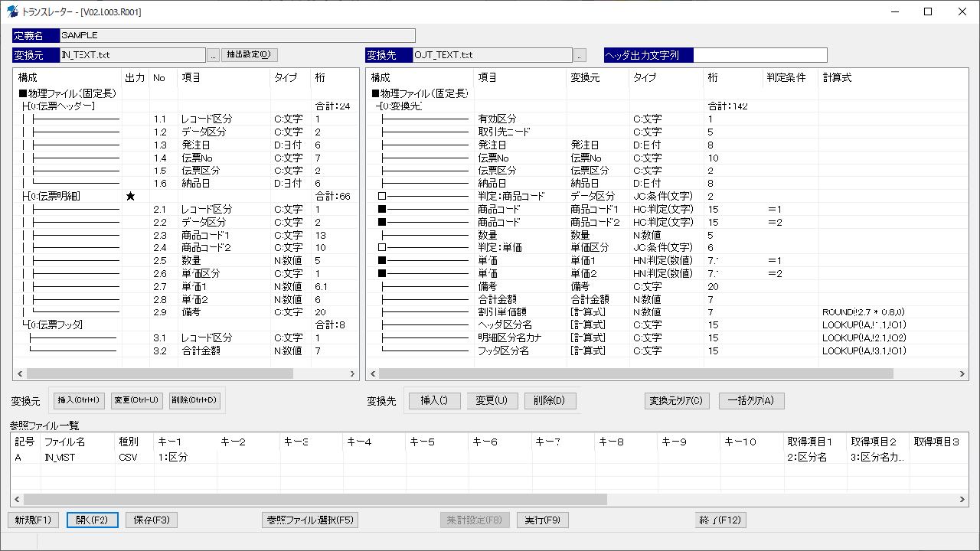Click the 1:区分 key cell
980x551 pixels.
(x=173, y=458)
